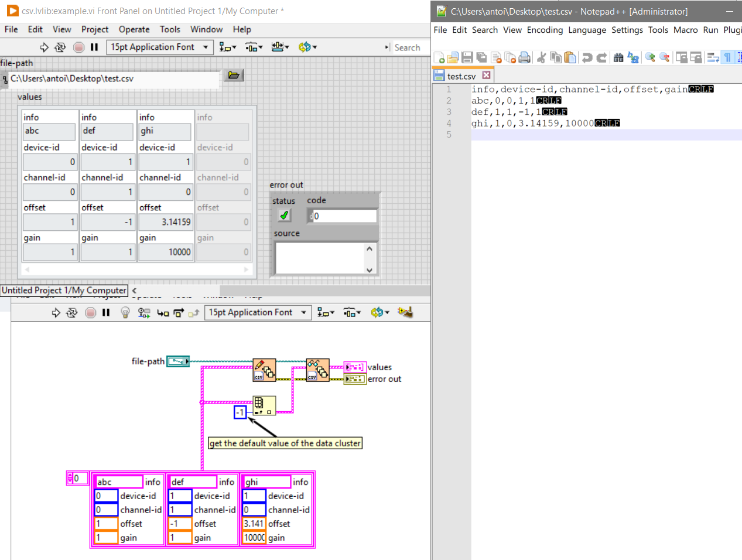Toggle Show All Characters pilcrow button
Viewport: 742px width, 560px height.
(x=727, y=57)
